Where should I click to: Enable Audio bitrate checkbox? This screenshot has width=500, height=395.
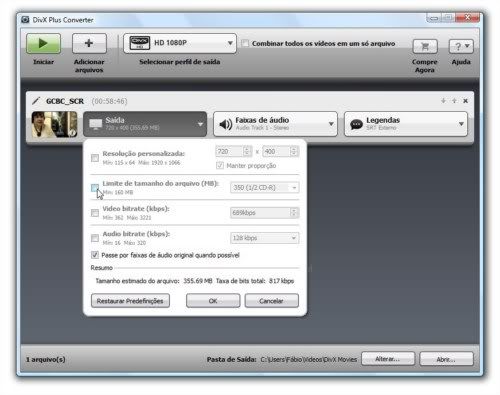(95, 238)
